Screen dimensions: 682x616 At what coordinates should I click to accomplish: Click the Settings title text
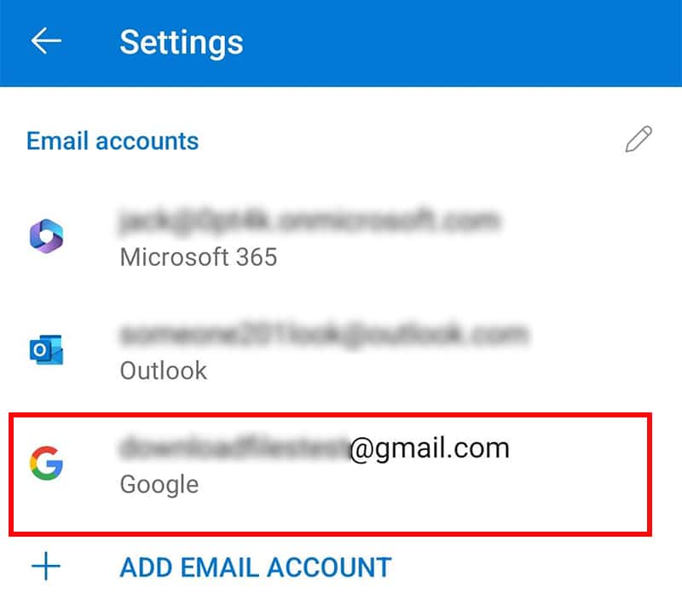point(182,42)
